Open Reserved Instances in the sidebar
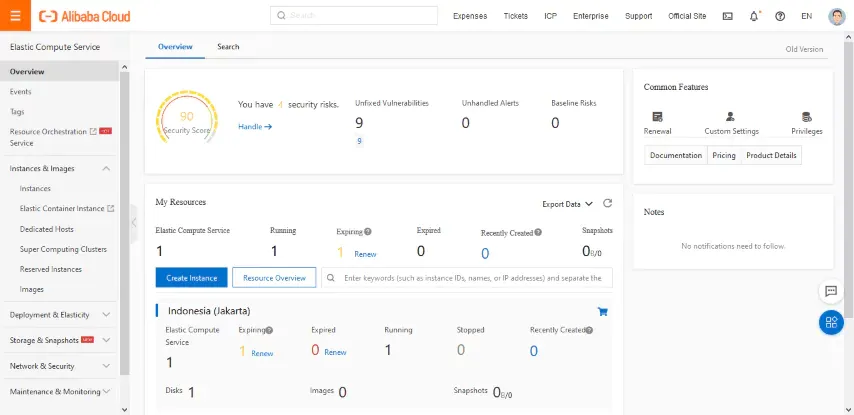Viewport: 854px width, 415px height. pyautogui.click(x=51, y=270)
